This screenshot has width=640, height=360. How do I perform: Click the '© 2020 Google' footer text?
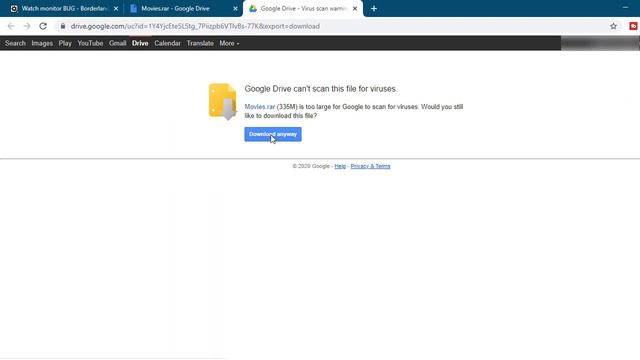(x=311, y=166)
